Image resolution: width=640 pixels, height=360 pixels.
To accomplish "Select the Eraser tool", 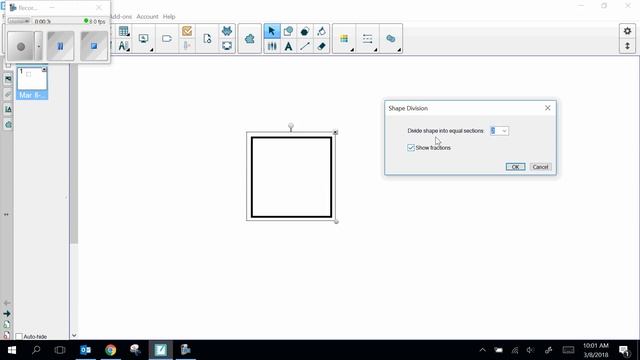I will pyautogui.click(x=321, y=46).
